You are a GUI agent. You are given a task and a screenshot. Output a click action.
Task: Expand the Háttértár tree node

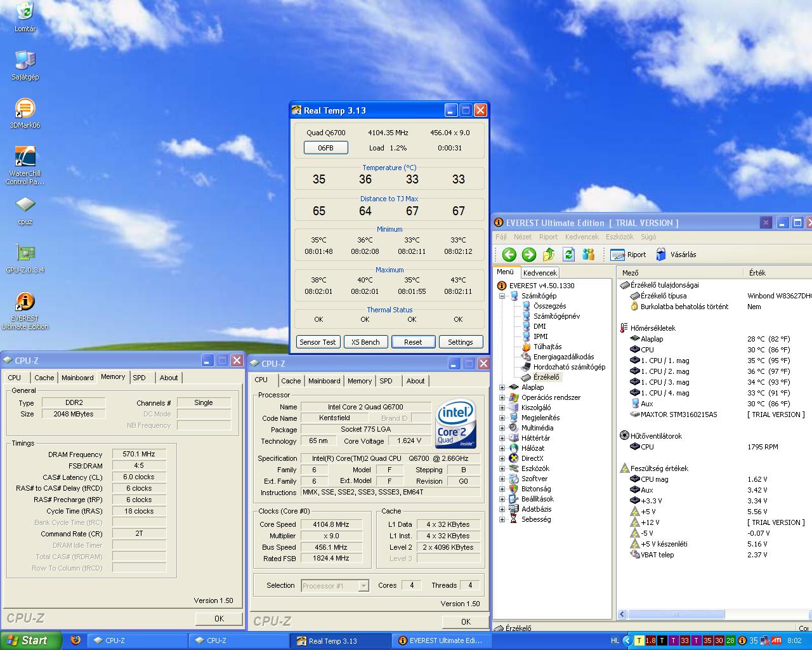[x=502, y=438]
